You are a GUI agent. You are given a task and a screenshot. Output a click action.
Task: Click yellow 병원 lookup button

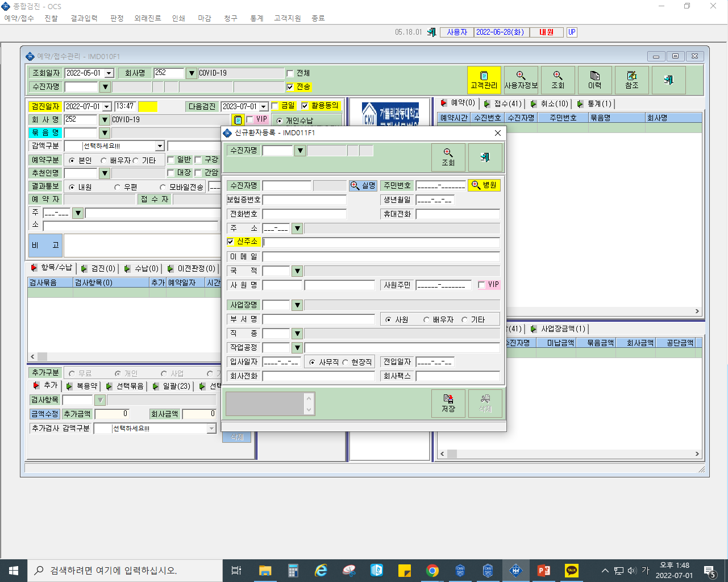(x=484, y=185)
